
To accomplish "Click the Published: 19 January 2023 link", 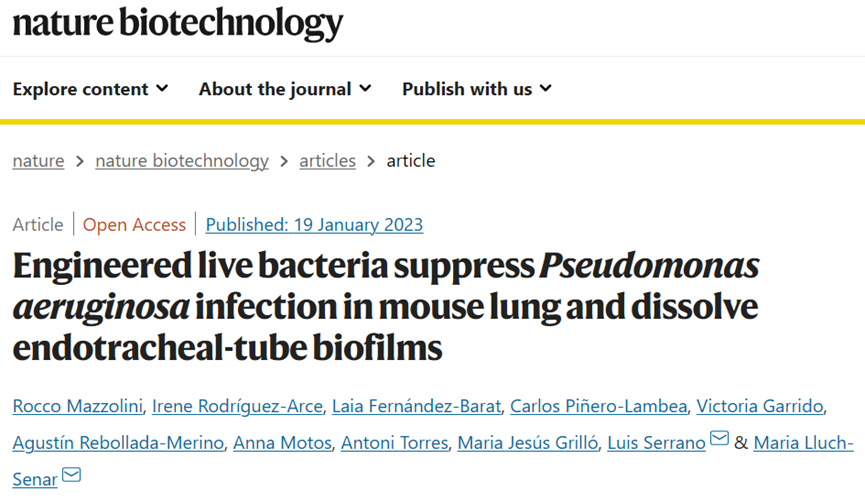I will click(x=314, y=225).
